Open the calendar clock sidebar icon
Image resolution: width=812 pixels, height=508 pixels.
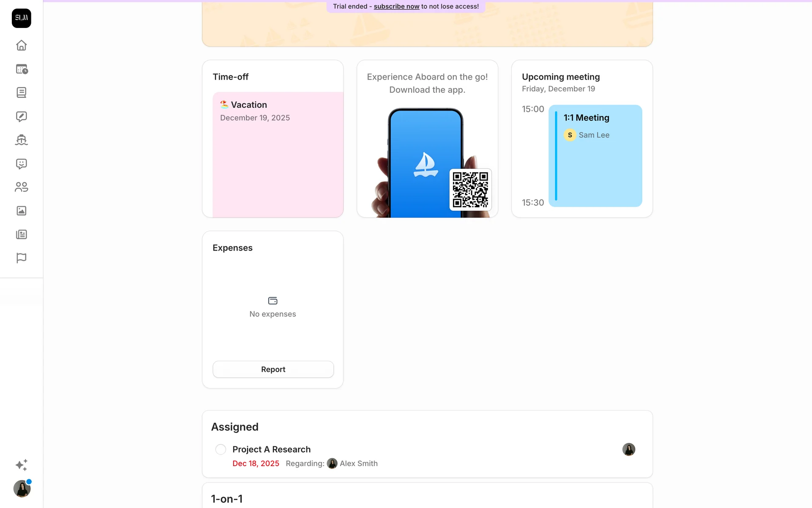[x=22, y=69]
